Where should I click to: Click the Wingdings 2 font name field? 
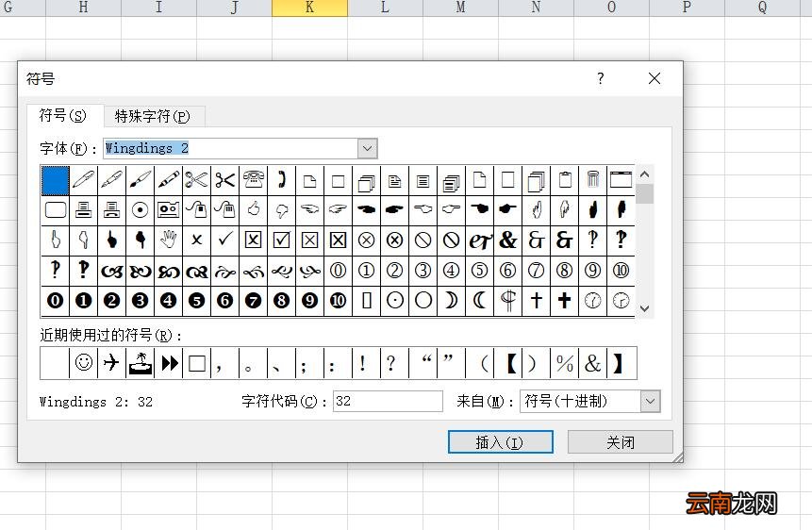(230, 149)
